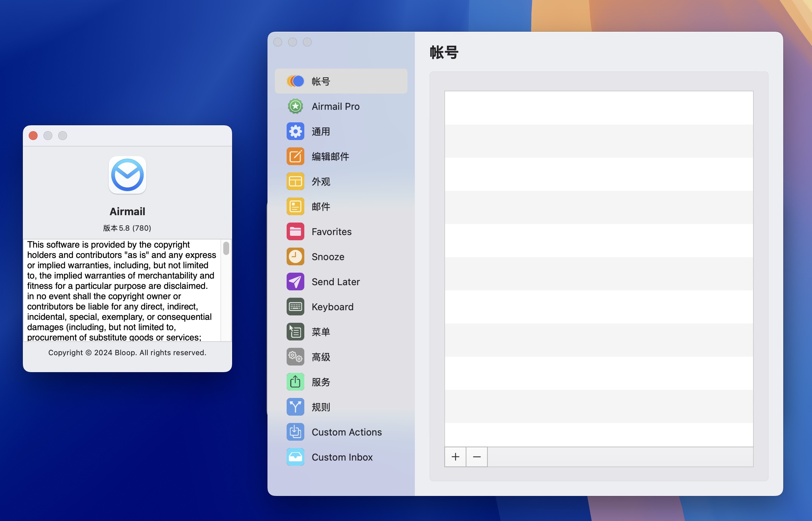812x521 pixels.
Task: Go to the 邮件 preferences pane
Action: (x=341, y=206)
